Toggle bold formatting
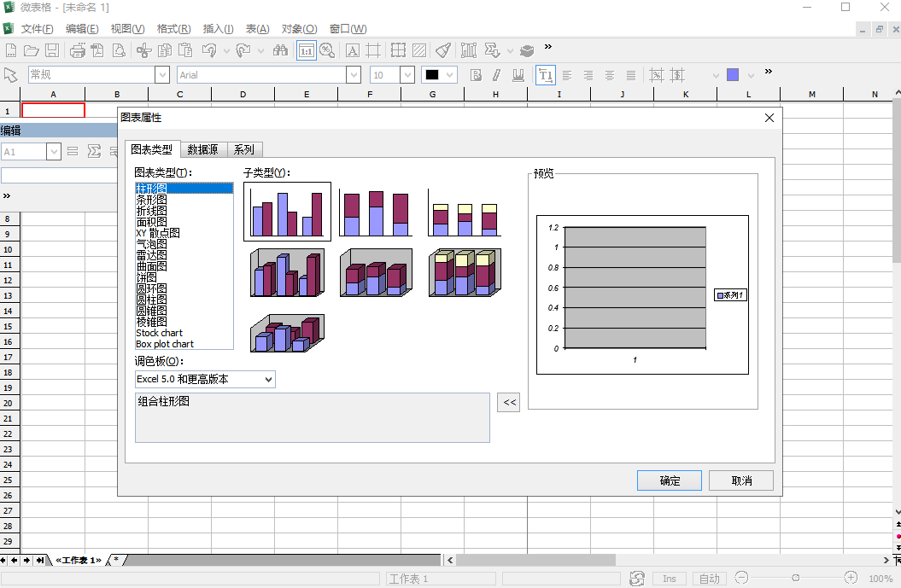Viewport: 901px width, 588px height. (476, 75)
